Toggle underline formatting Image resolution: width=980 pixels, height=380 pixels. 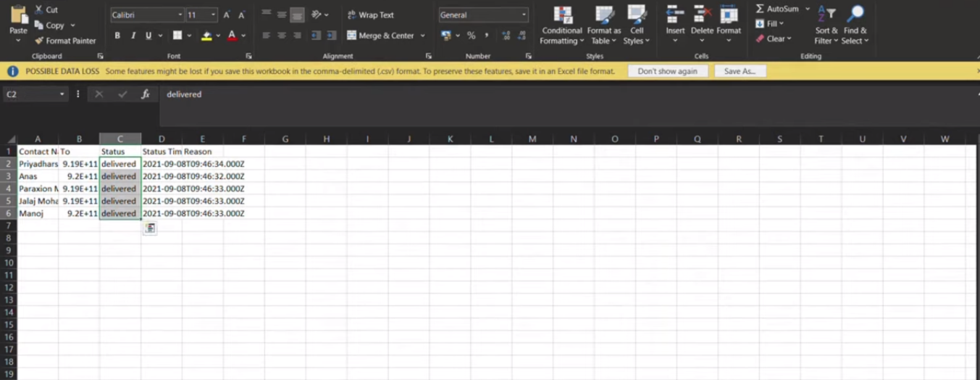pos(148,36)
